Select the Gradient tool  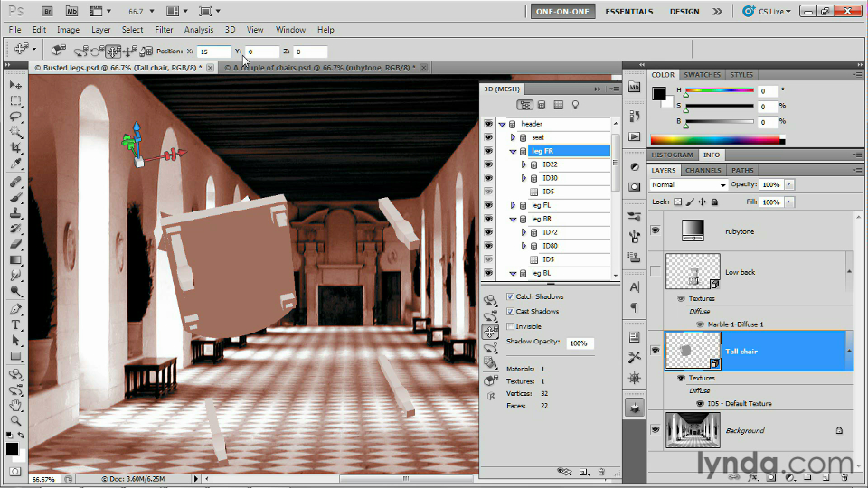tap(15, 259)
